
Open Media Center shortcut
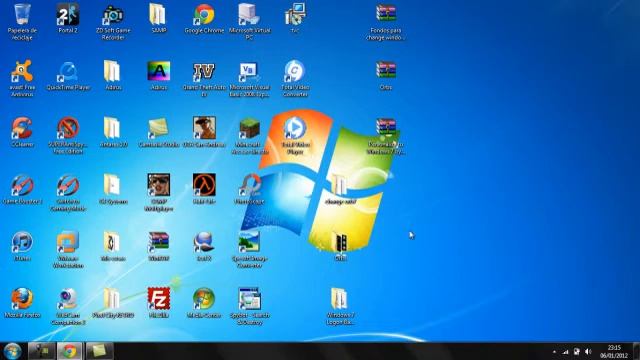pyautogui.click(x=204, y=299)
